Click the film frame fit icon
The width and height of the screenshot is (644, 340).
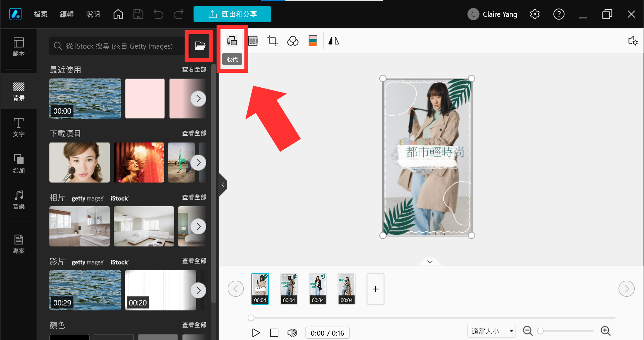[253, 41]
